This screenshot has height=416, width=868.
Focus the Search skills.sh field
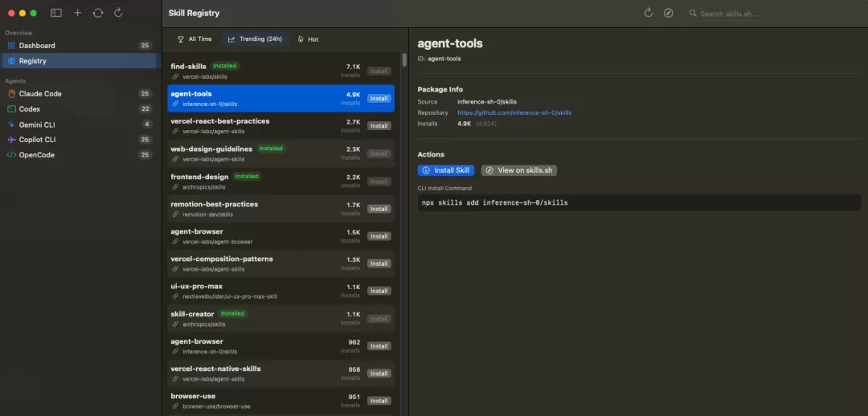pos(775,14)
